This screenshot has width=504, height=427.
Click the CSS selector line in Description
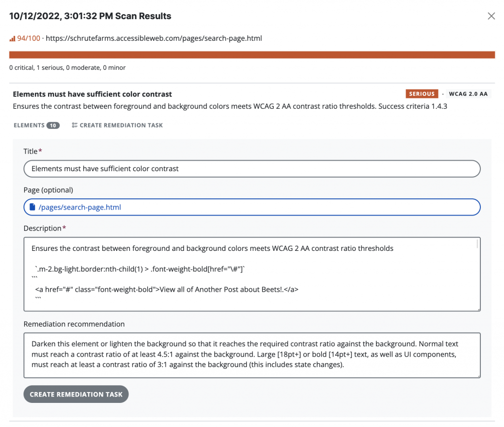(140, 269)
